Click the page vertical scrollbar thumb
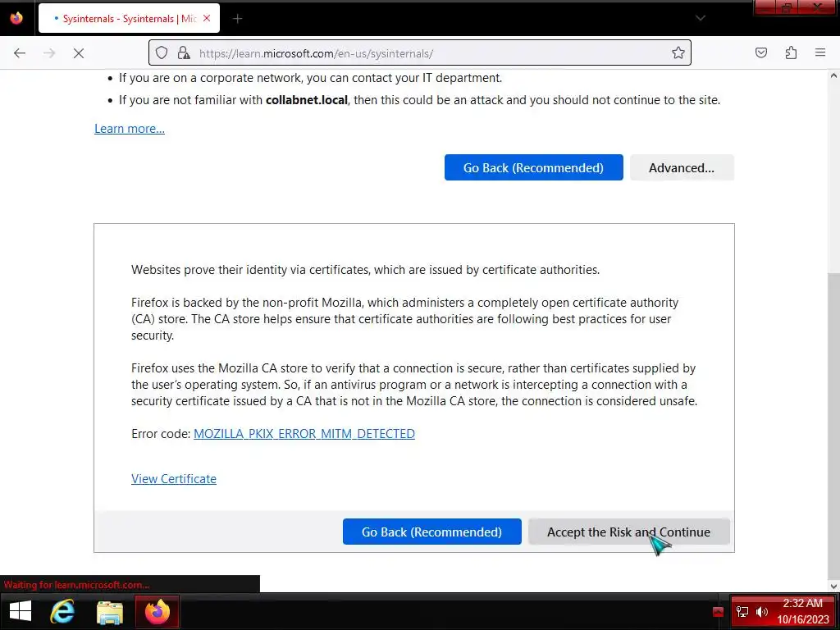Image resolution: width=840 pixels, height=630 pixels. click(833, 428)
